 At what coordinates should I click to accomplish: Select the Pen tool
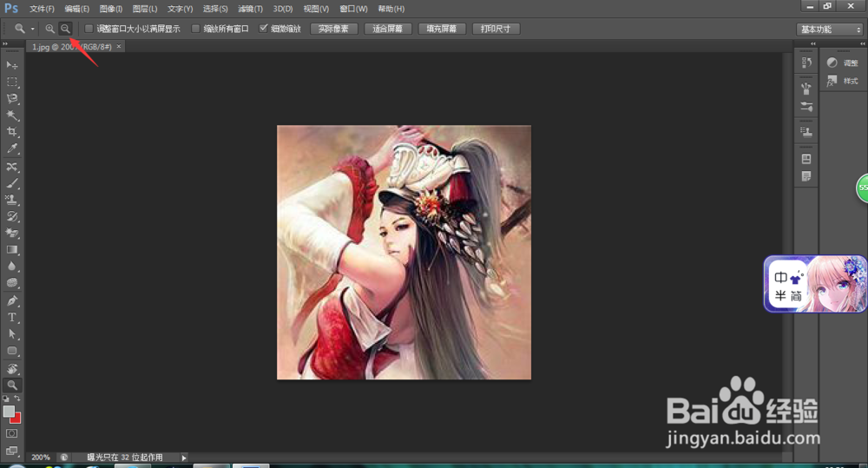click(x=11, y=300)
